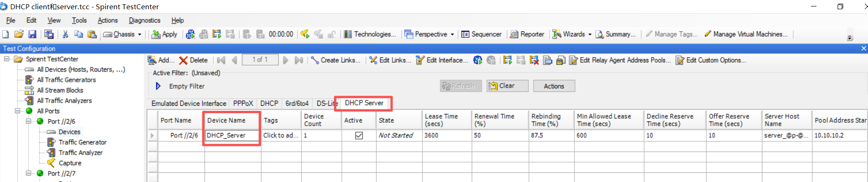Image resolution: width=868 pixels, height=182 pixels.
Task: Click Create Links toolbar item
Action: [335, 60]
